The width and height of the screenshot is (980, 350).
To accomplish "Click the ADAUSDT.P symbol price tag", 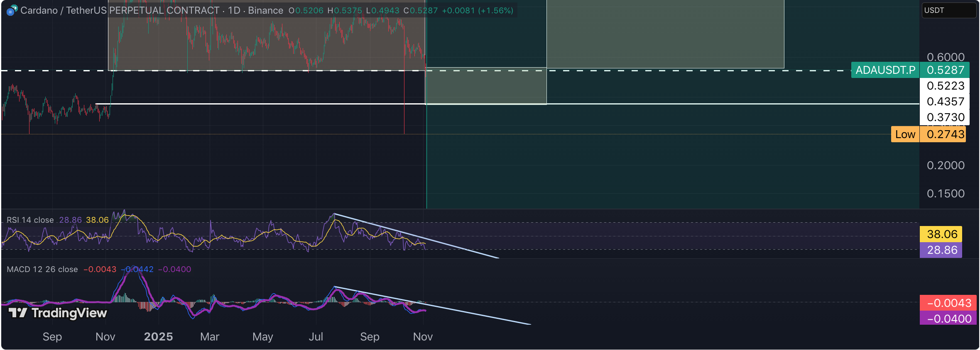I will click(885, 70).
